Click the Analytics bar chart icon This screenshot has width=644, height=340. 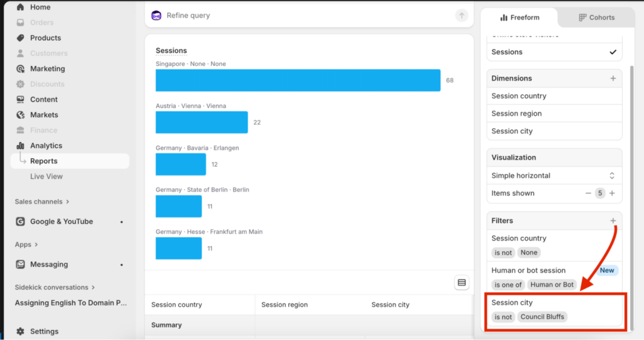pyautogui.click(x=20, y=146)
